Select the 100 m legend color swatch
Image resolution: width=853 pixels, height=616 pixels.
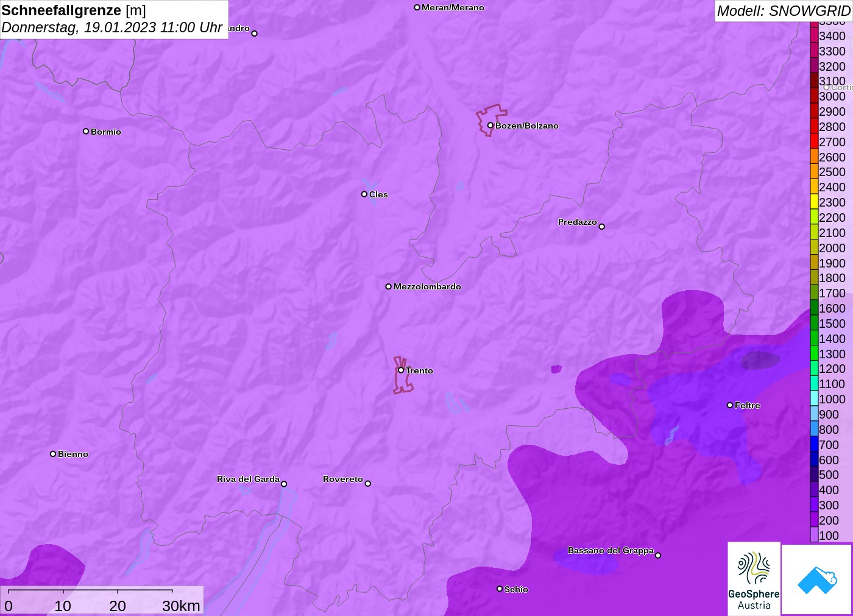[x=814, y=535]
